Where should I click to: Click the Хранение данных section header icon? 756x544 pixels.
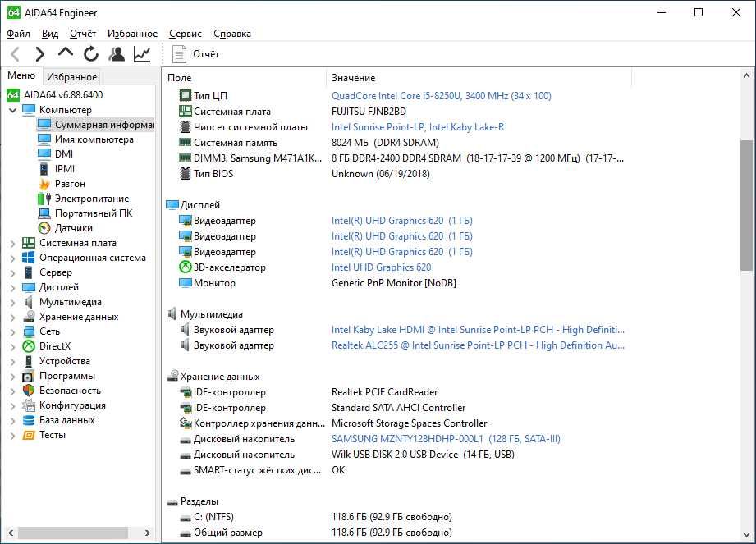(172, 376)
